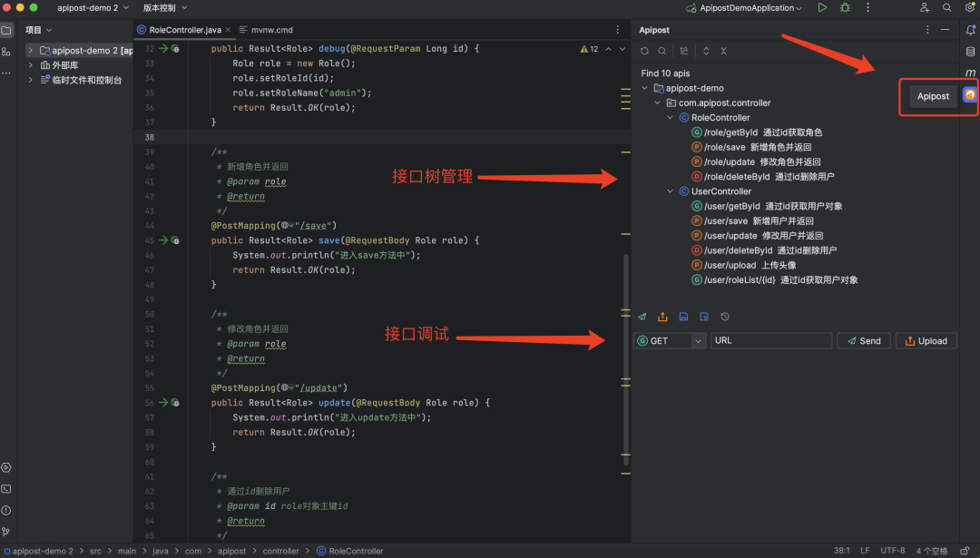The width and height of the screenshot is (980, 558).
Task: Open Search Everywhere magnifier in title bar
Action: (x=946, y=7)
